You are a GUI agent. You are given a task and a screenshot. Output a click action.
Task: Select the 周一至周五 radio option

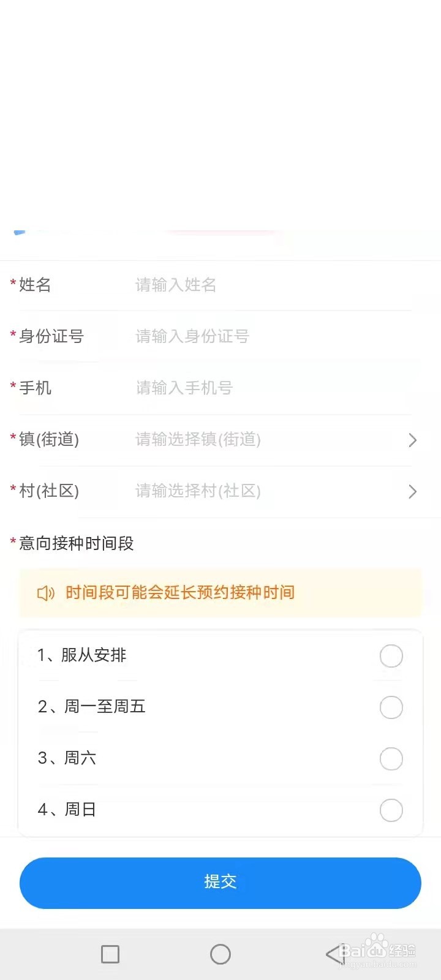(391, 707)
